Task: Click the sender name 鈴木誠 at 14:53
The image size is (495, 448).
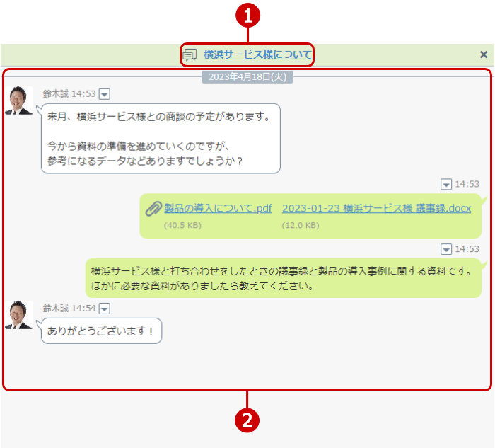Action: click(56, 94)
